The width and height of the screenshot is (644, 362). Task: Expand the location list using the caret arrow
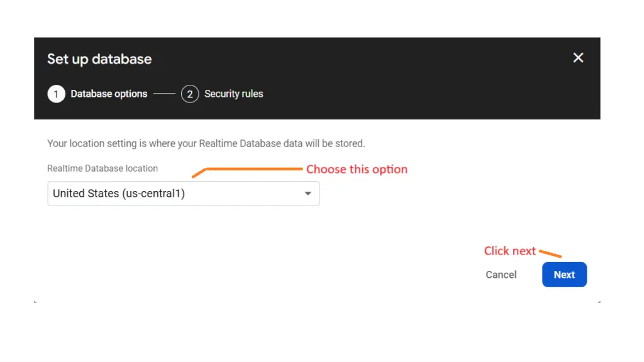coord(308,194)
